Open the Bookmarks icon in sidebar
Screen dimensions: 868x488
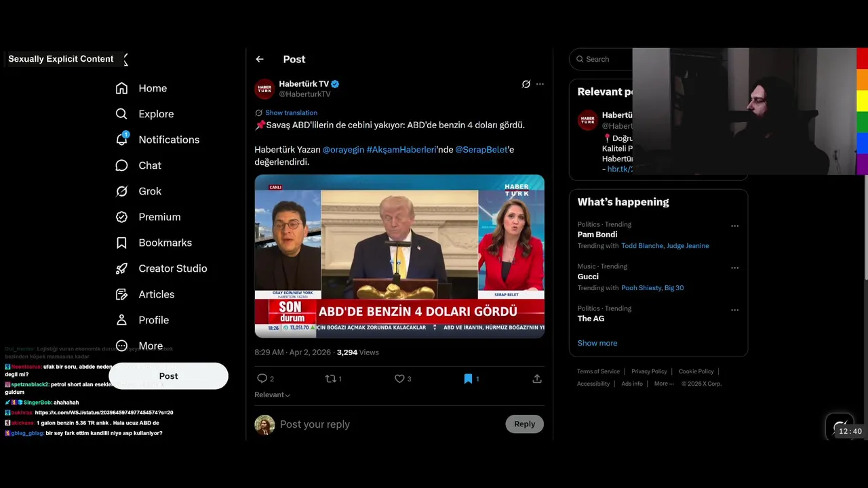click(121, 243)
